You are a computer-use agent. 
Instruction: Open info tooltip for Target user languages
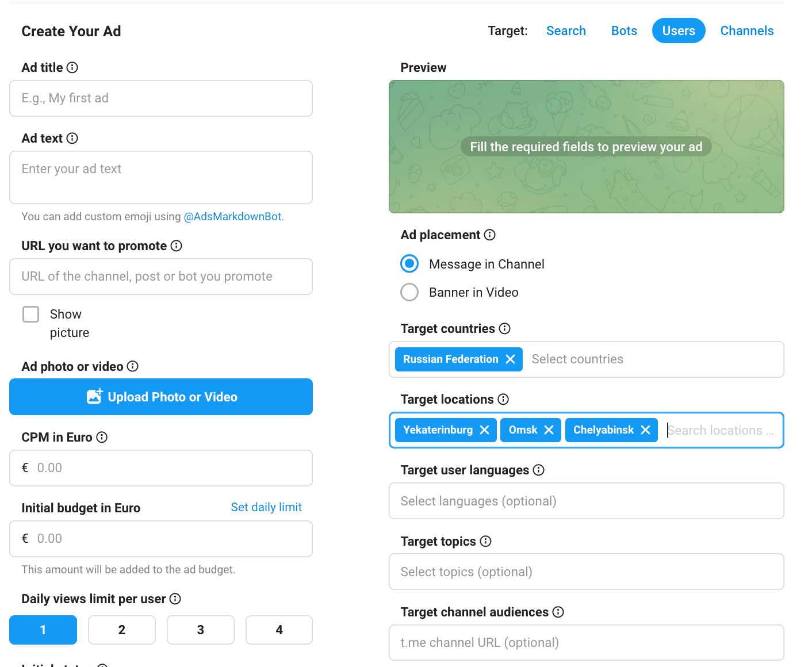539,470
